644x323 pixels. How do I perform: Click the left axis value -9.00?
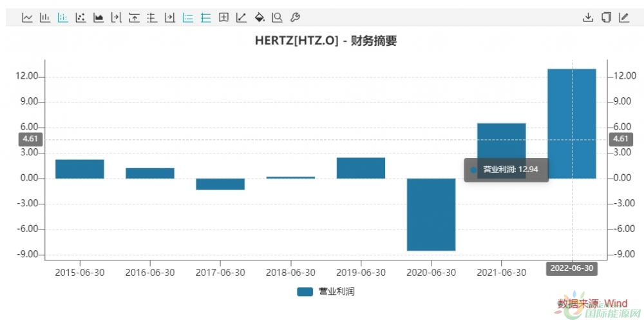tap(28, 255)
